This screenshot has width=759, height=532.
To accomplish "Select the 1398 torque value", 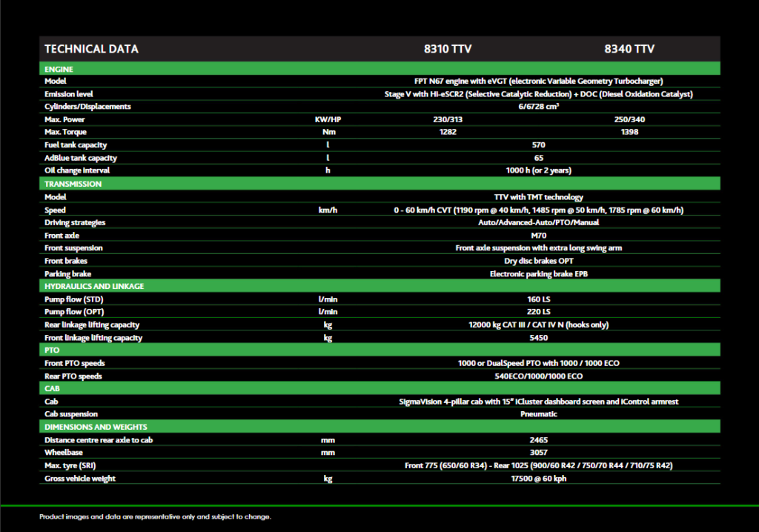I will point(629,132).
